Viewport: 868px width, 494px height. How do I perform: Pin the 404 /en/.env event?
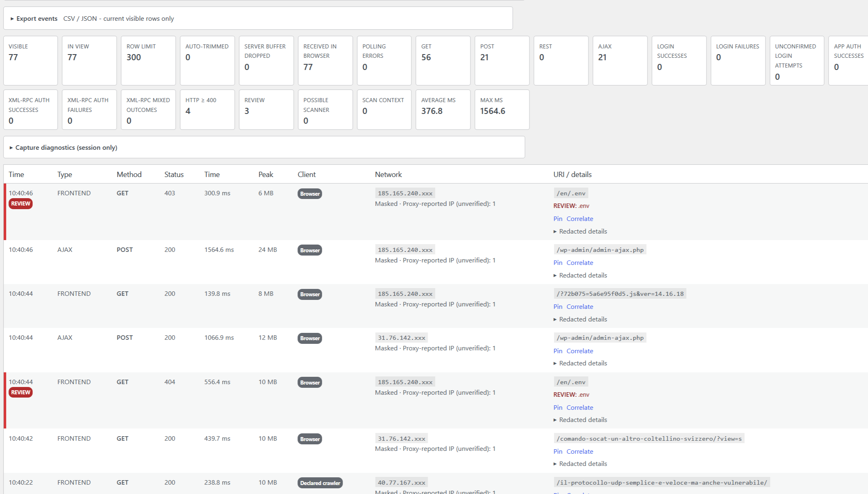558,407
